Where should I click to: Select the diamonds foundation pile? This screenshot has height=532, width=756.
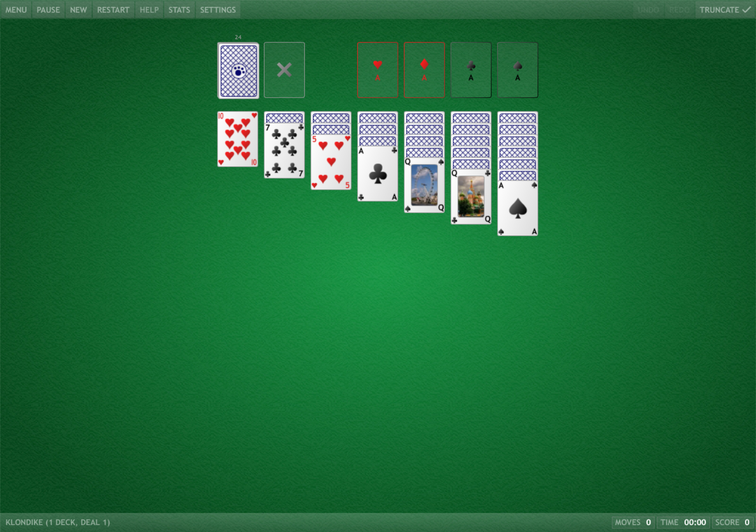click(424, 70)
